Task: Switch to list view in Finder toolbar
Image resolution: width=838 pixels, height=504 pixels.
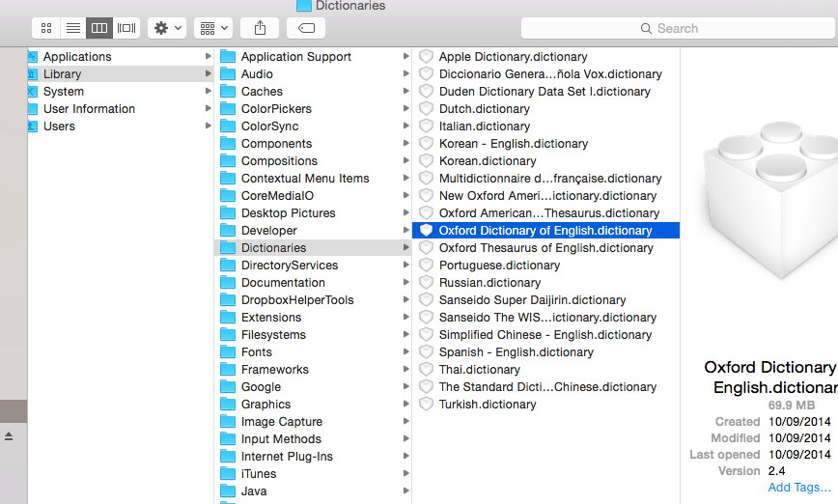Action: [x=73, y=28]
